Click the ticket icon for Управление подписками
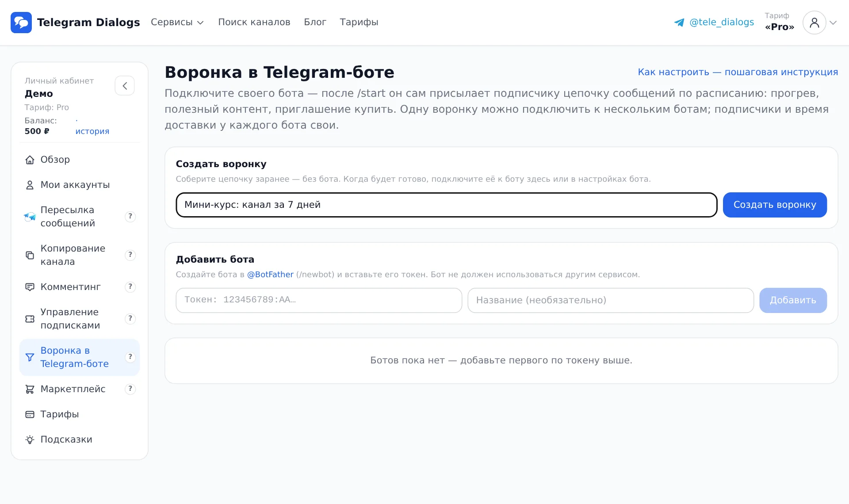849x504 pixels. pyautogui.click(x=30, y=319)
